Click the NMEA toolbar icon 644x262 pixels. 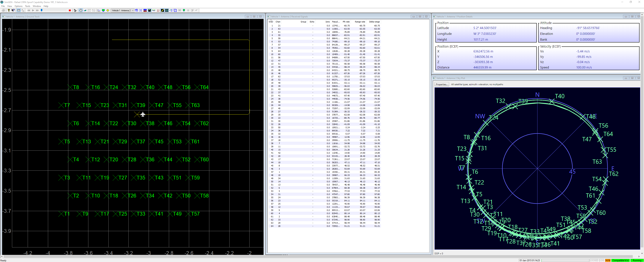coord(89,10)
